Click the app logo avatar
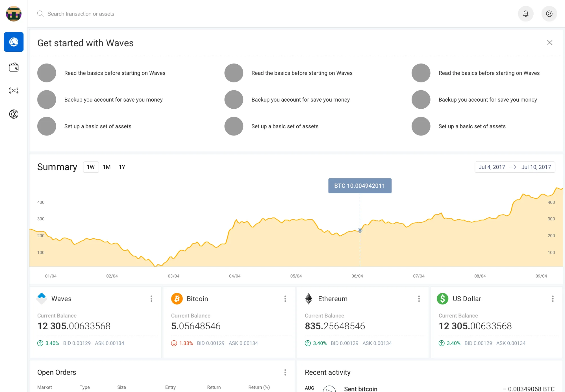 coord(14,14)
